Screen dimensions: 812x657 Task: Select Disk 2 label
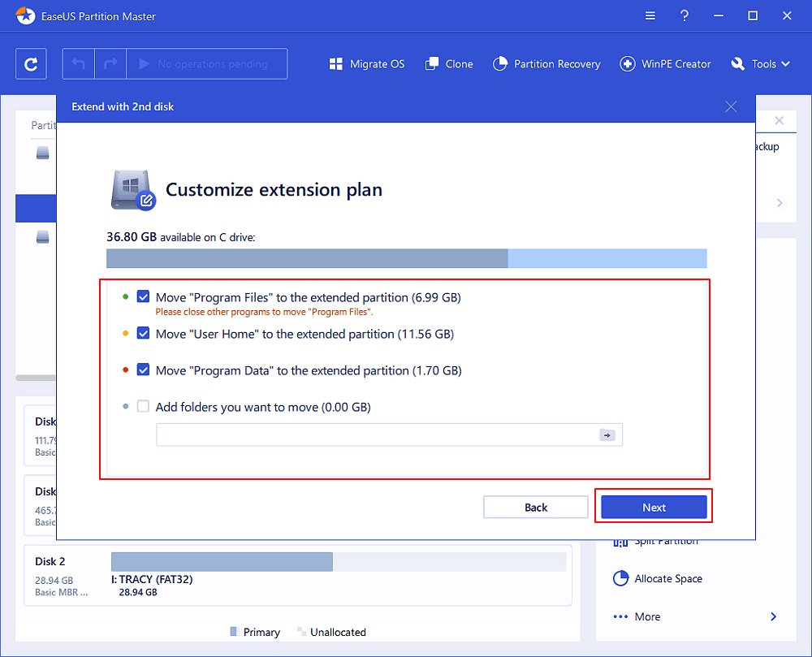pos(50,561)
